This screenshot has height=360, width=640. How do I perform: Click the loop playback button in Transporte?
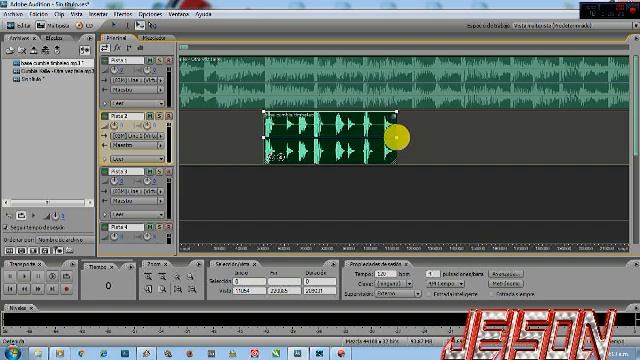[x=67, y=276]
